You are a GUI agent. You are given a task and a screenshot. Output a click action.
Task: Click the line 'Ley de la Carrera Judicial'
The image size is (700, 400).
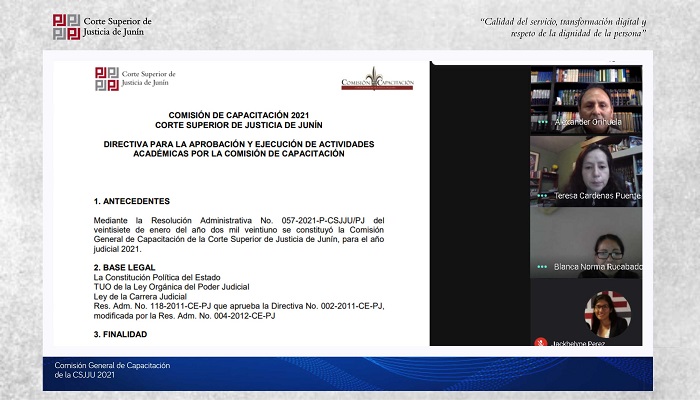[140, 296]
